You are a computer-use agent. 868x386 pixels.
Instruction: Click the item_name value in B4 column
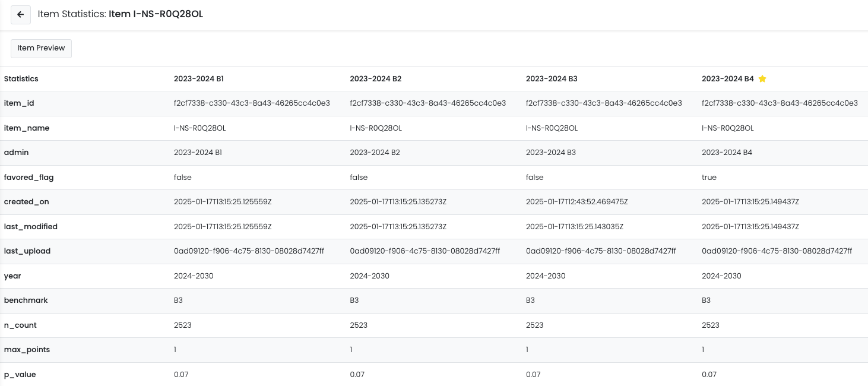pos(727,128)
